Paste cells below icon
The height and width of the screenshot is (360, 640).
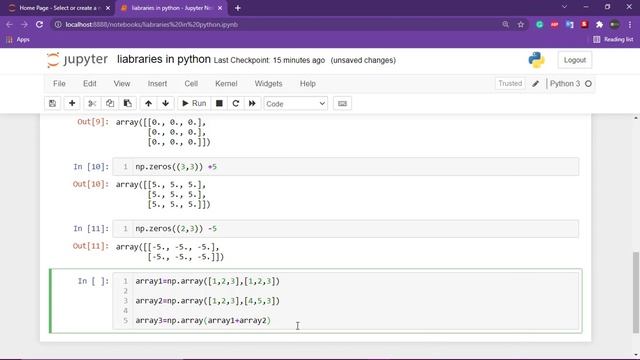(x=128, y=104)
